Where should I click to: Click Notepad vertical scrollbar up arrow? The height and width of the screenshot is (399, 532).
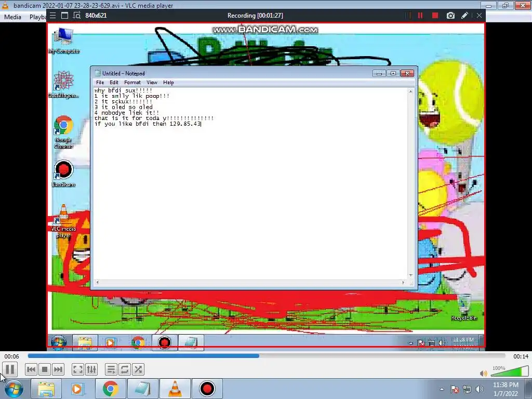[410, 91]
